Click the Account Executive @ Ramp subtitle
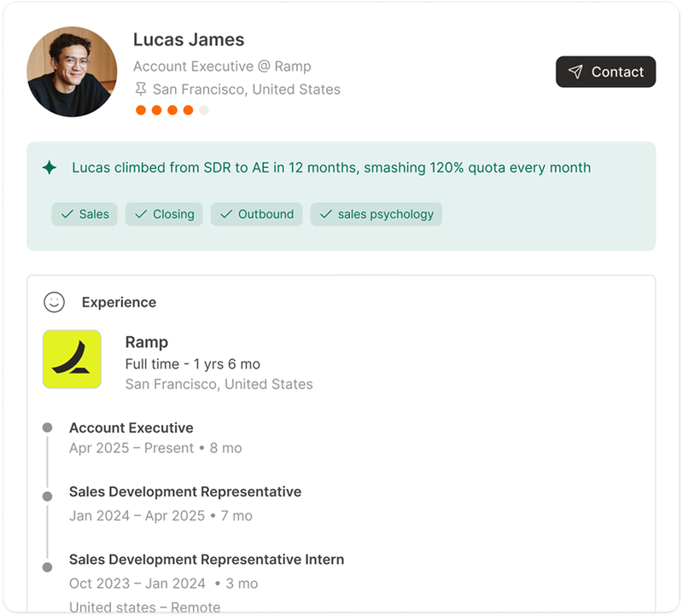Screen dimensions: 683x616 click(222, 67)
